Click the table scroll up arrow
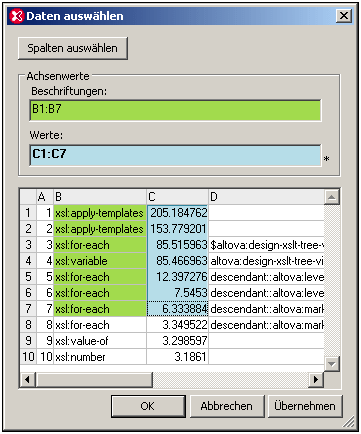361x434 pixels. tap(332, 197)
